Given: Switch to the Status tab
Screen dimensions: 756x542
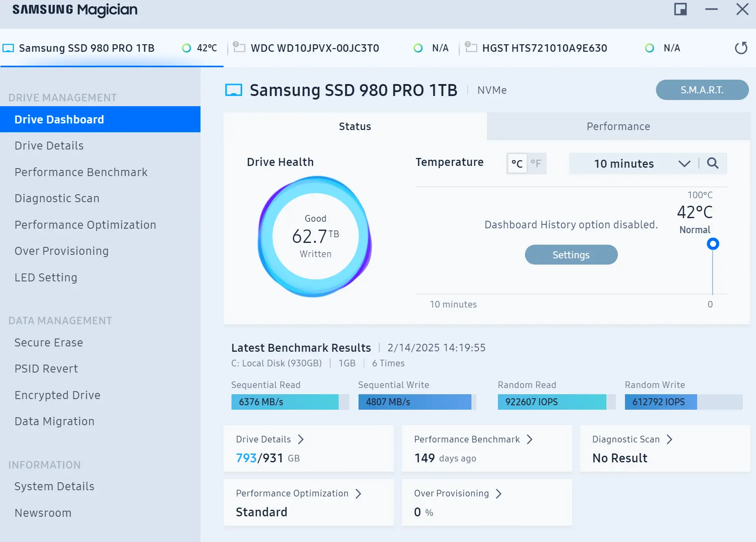Looking at the screenshot, I should click(355, 127).
